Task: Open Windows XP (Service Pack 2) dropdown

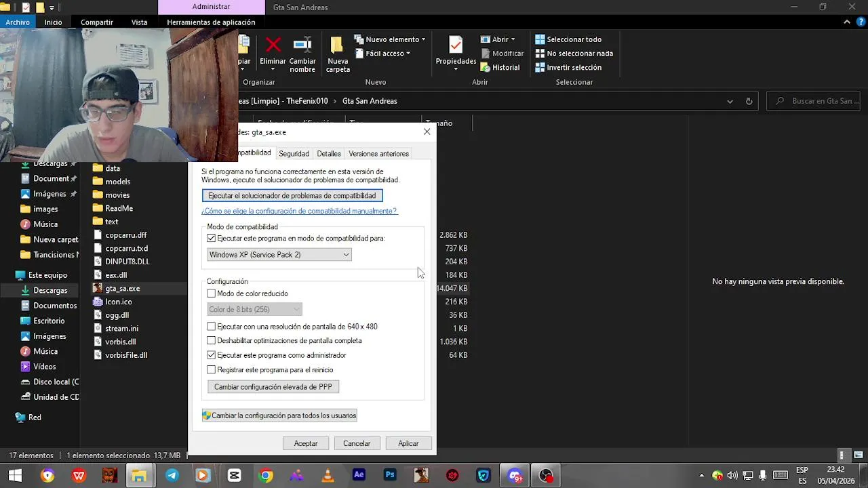Action: click(x=279, y=255)
